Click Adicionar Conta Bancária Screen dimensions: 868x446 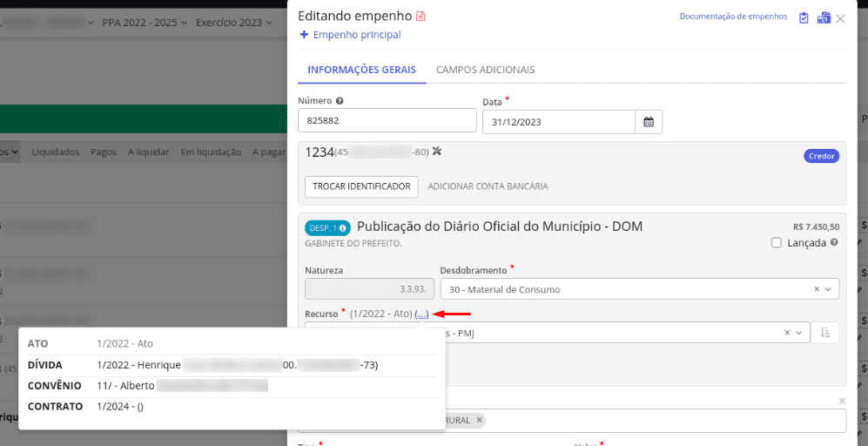pyautogui.click(x=488, y=186)
